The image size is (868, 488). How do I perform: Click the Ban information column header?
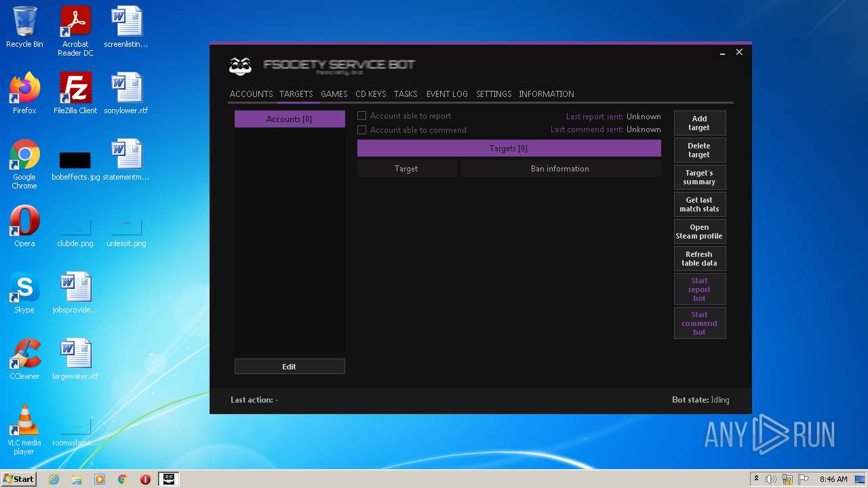(561, 169)
